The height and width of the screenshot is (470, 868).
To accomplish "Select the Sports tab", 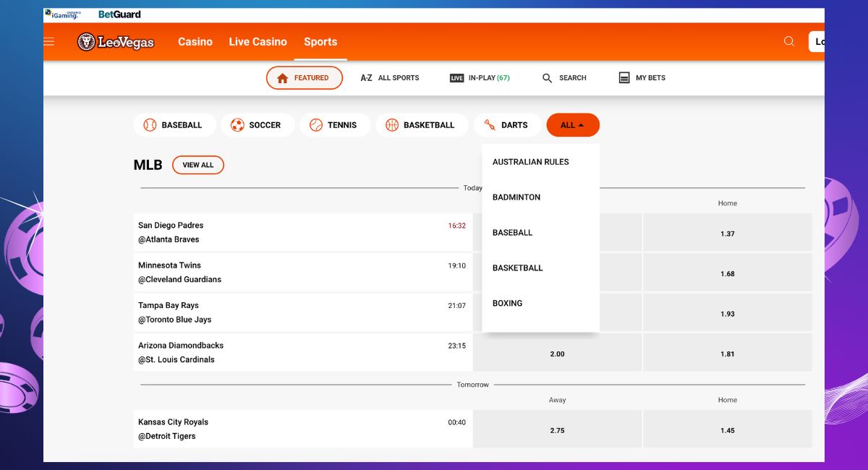I will coord(320,42).
